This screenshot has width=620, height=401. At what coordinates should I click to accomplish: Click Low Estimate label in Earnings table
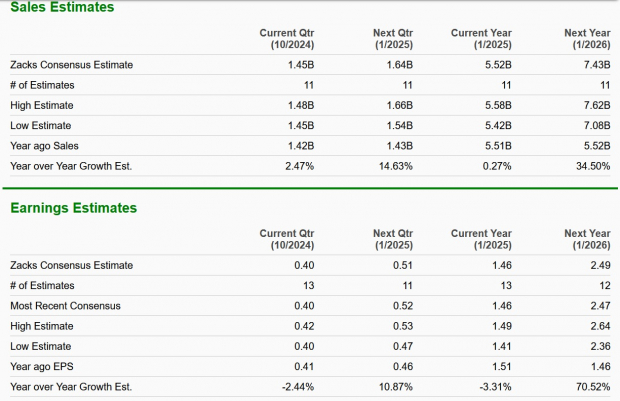41,346
